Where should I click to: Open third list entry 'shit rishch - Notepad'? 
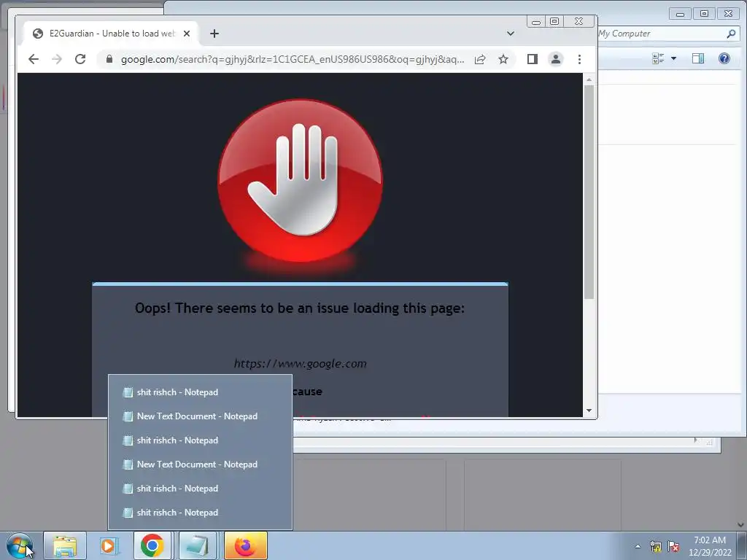(200, 440)
